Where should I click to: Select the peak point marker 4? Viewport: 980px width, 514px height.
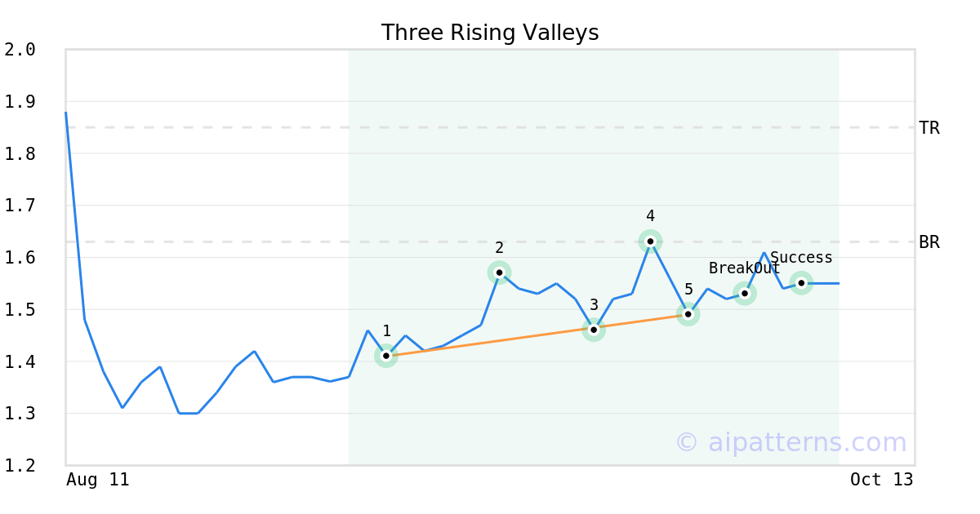(650, 241)
